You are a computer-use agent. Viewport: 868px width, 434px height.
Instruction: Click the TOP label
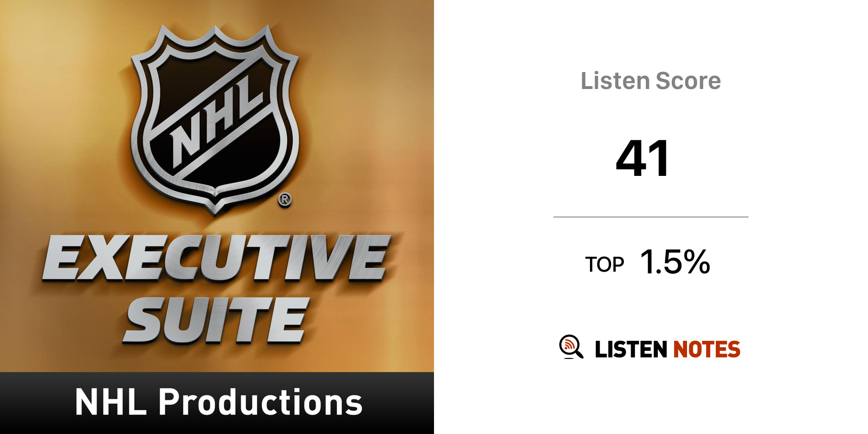click(604, 265)
